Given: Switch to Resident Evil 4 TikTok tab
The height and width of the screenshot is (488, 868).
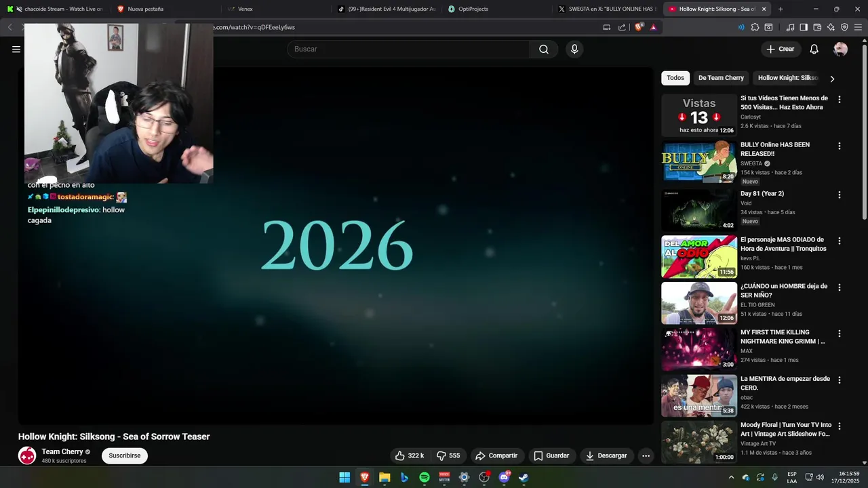Looking at the screenshot, I should coord(387,9).
